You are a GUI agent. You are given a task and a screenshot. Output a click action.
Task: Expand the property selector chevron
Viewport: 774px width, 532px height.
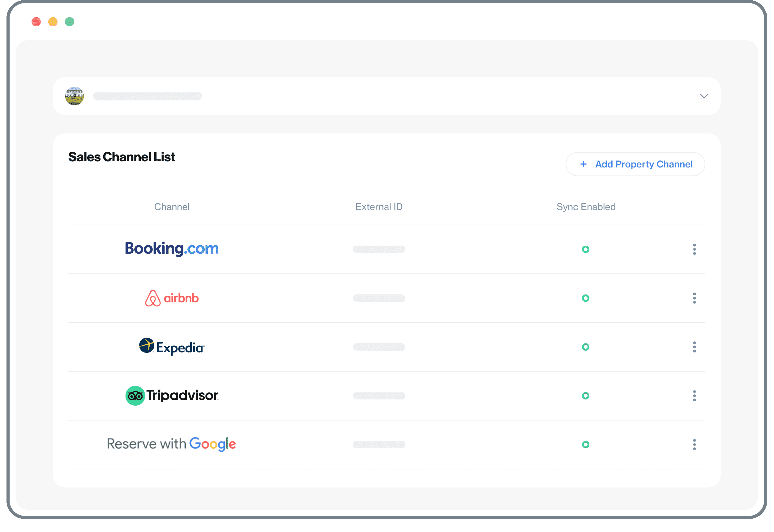click(703, 96)
